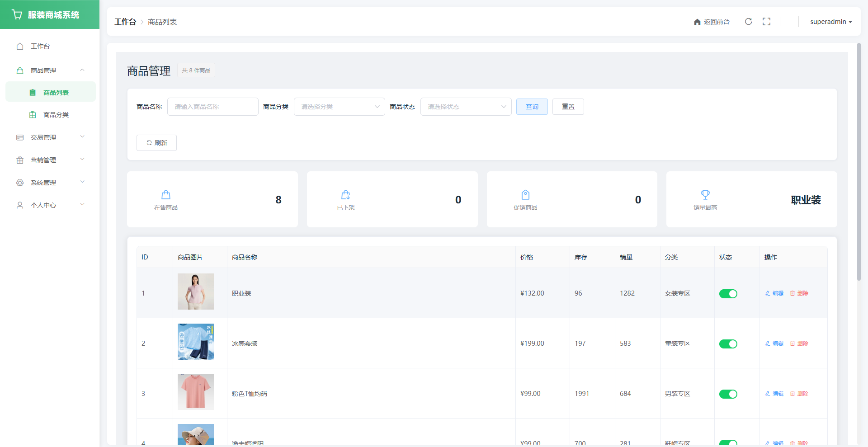
Task: Click the 已下架 bag icon
Action: point(345,195)
